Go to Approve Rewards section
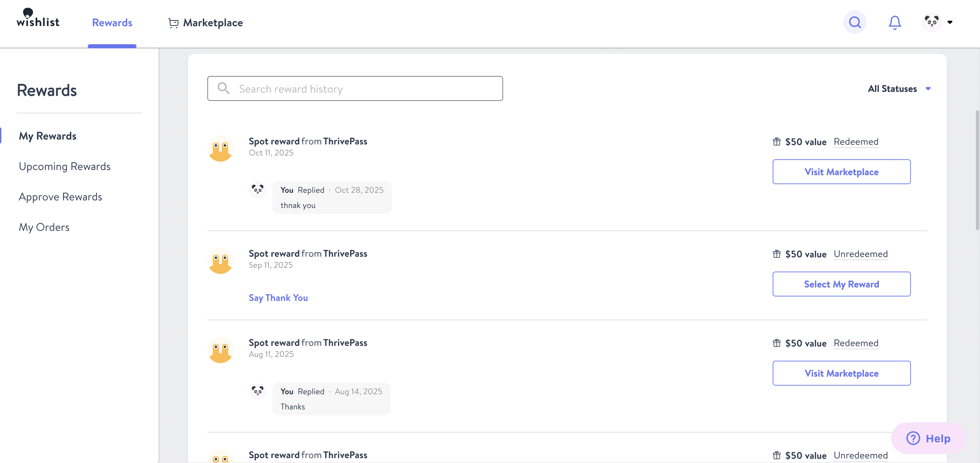 pyautogui.click(x=60, y=197)
